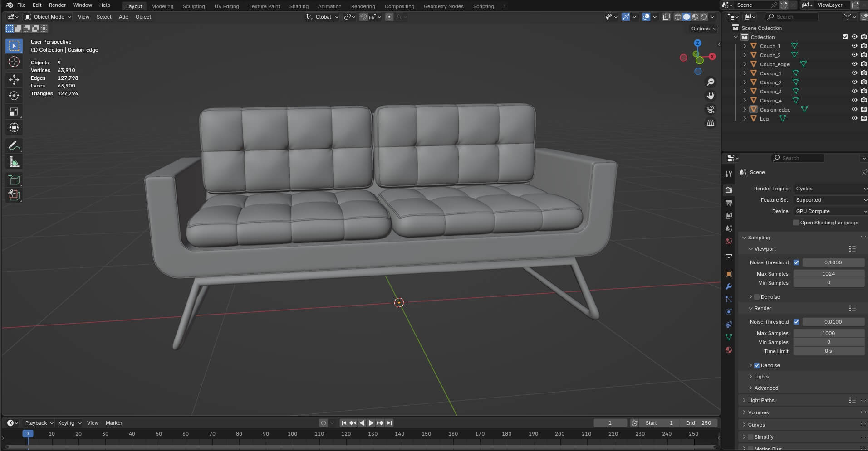Open View Layer properties tab icon
Screen dimensions: 868x451
(729, 215)
